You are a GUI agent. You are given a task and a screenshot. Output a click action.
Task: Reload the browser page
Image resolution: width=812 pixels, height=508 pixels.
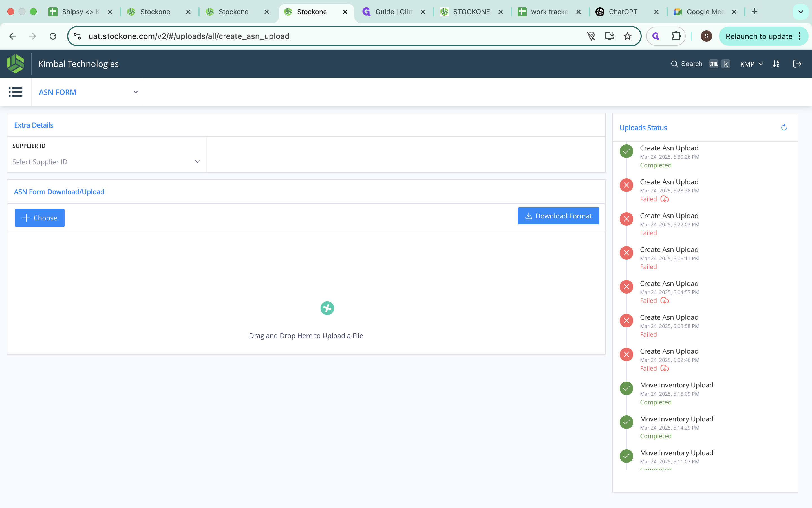(x=53, y=36)
